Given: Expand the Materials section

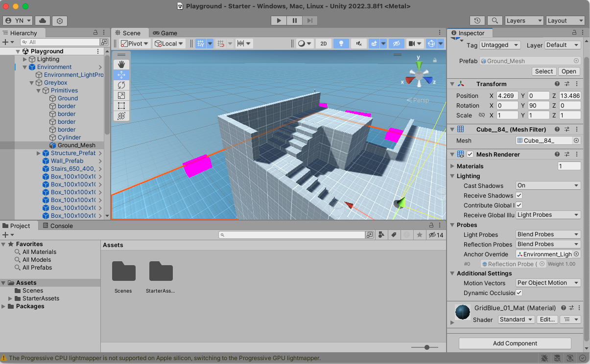Looking at the screenshot, I should pos(452,166).
